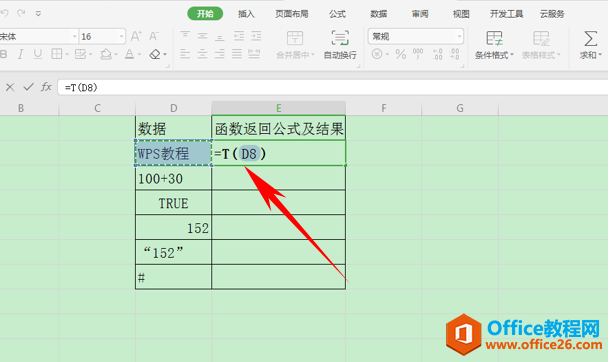Image resolution: width=609 pixels, height=362 pixels.
Task: Open the 审阅 ribbon tab
Action: click(x=420, y=14)
